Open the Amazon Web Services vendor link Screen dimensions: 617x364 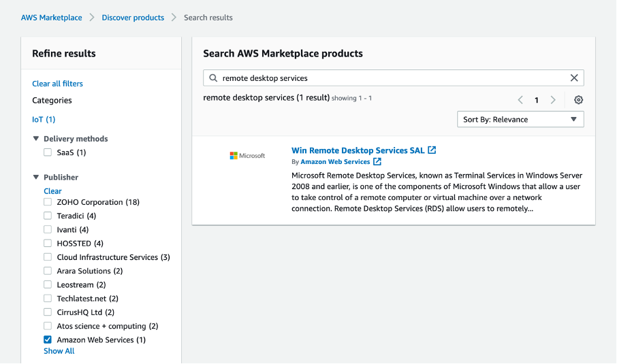point(335,161)
